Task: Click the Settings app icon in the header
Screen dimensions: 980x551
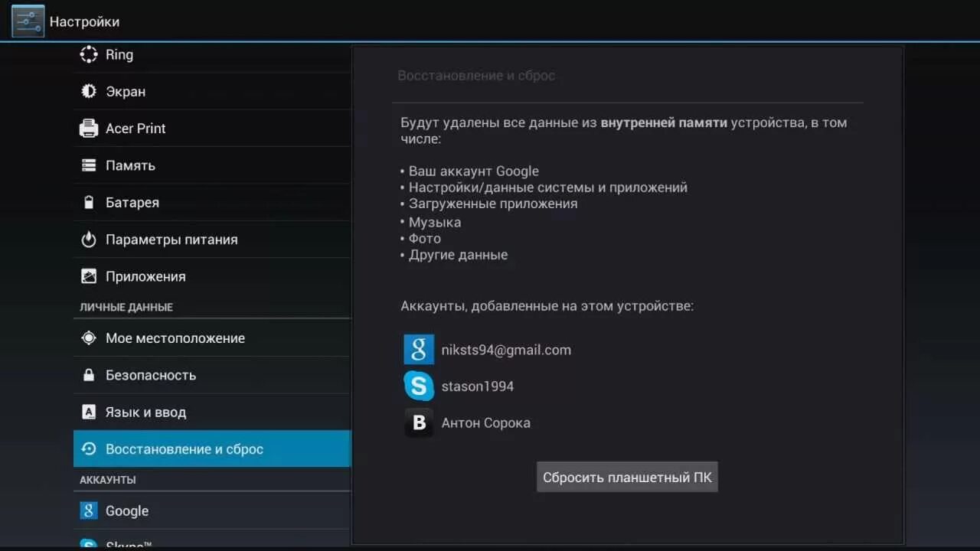Action: click(x=28, y=21)
